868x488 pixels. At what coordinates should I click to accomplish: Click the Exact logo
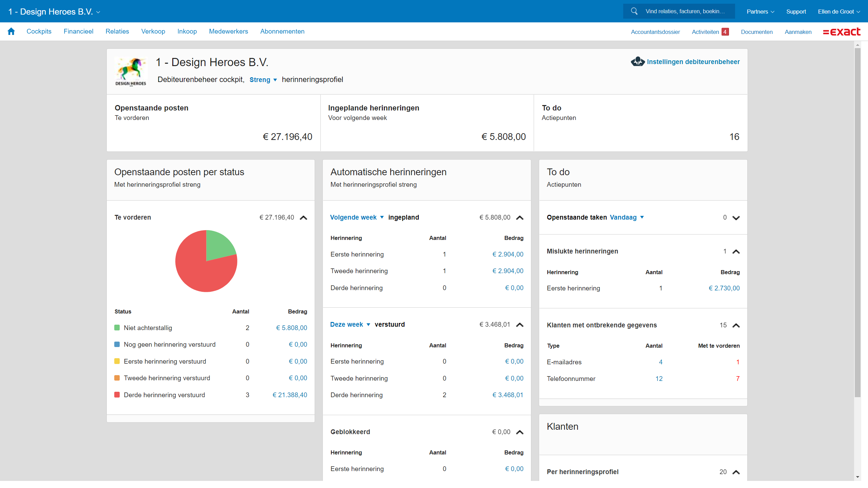point(842,32)
